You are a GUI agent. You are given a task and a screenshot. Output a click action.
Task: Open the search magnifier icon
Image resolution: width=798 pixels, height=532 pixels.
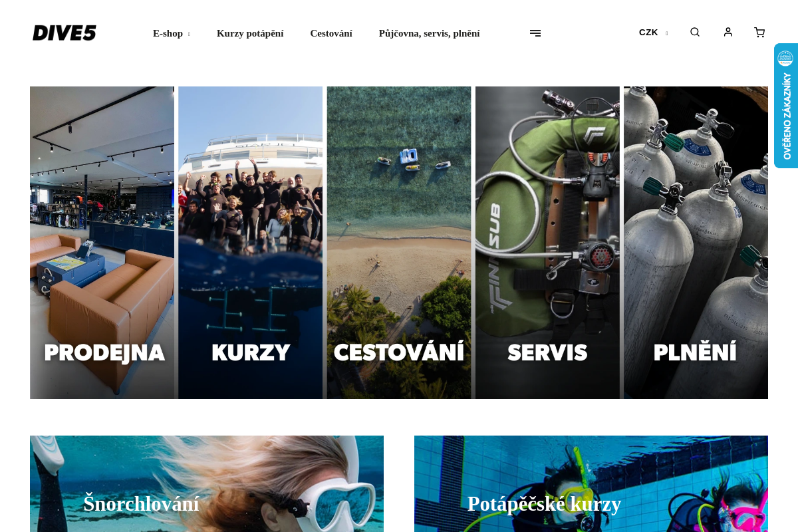694,32
